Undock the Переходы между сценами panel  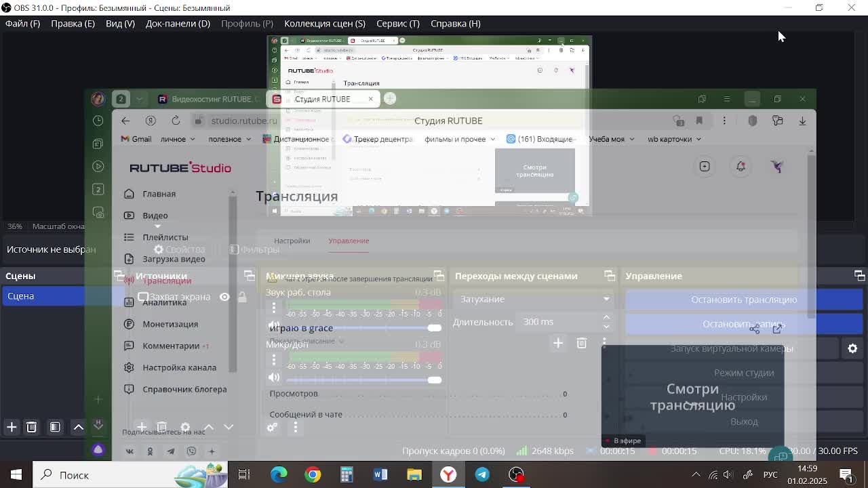click(610, 276)
